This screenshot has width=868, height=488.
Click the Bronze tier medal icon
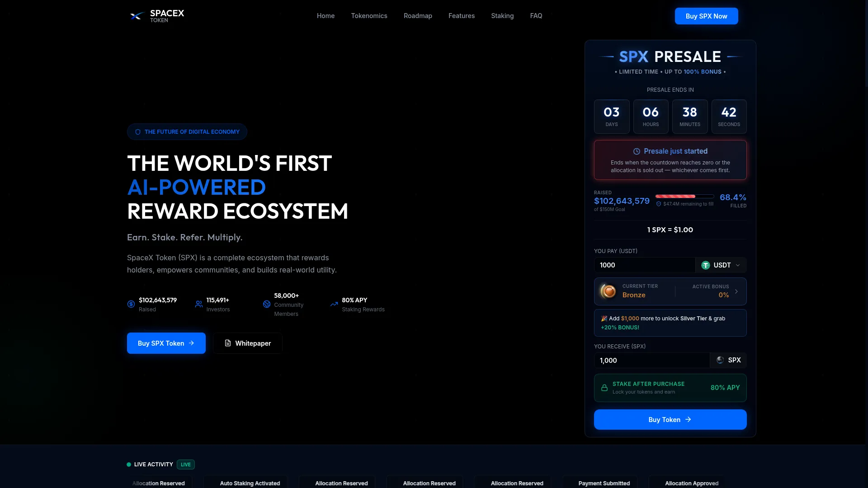609,291
